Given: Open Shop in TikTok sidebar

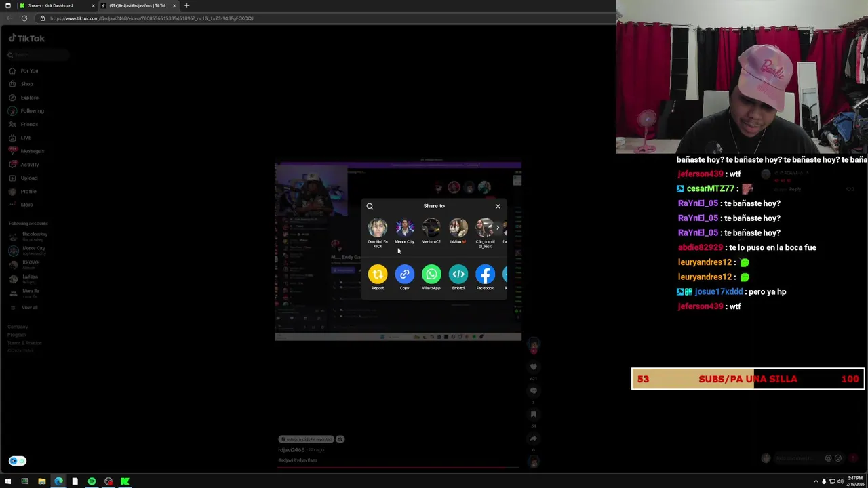Looking at the screenshot, I should coord(21,84).
